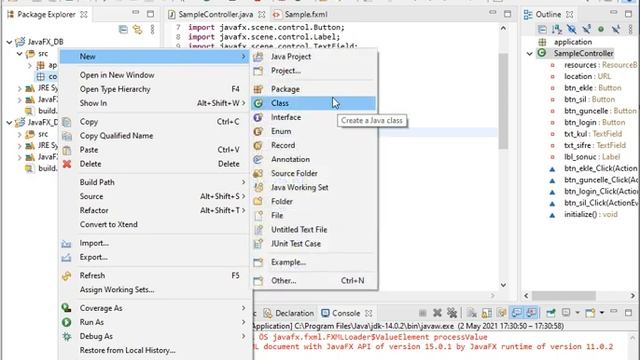Toggle Hide Static Members in Outline
The height and width of the screenshot is (360, 640).
[x=586, y=29]
